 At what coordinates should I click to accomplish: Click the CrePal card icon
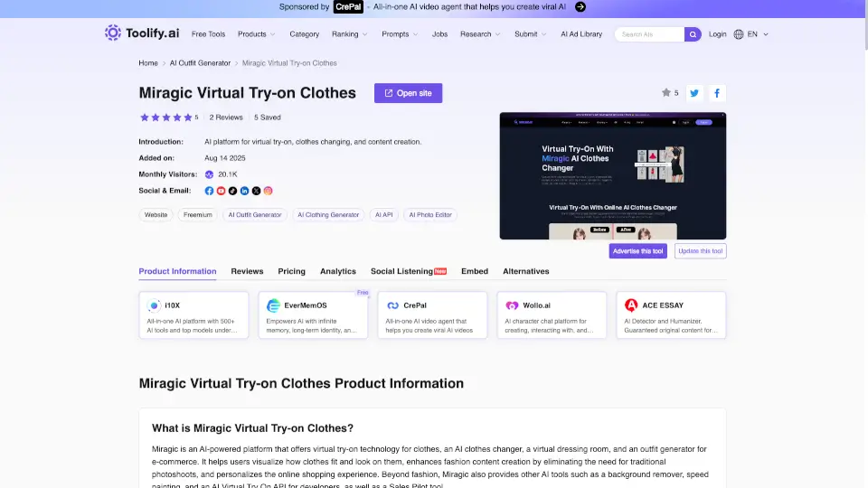coord(393,305)
